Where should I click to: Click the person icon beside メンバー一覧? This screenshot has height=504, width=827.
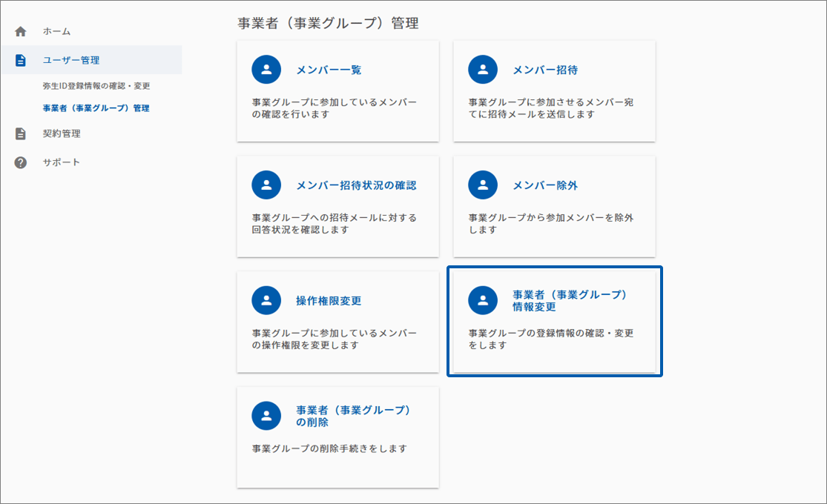[x=266, y=70]
